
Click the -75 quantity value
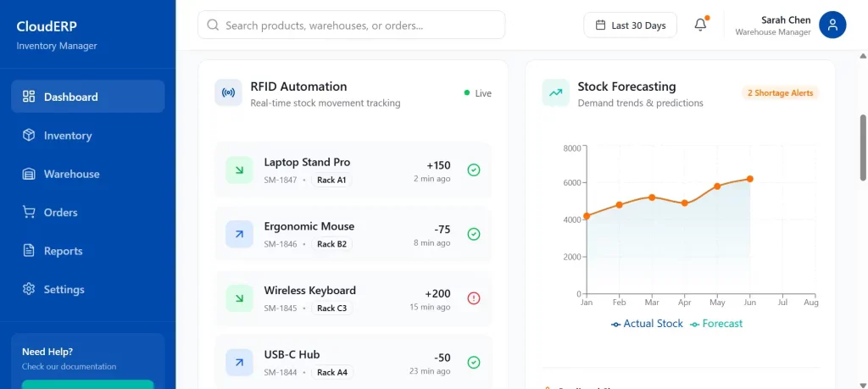point(442,230)
